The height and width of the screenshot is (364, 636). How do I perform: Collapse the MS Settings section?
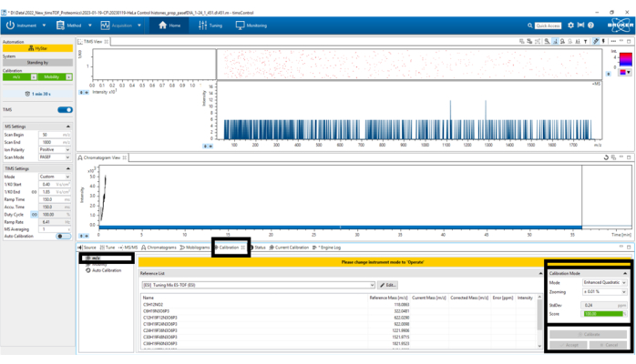coord(67,126)
